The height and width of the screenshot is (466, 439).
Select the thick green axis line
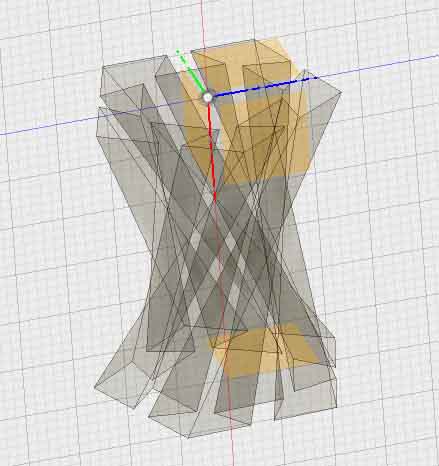tap(191, 71)
